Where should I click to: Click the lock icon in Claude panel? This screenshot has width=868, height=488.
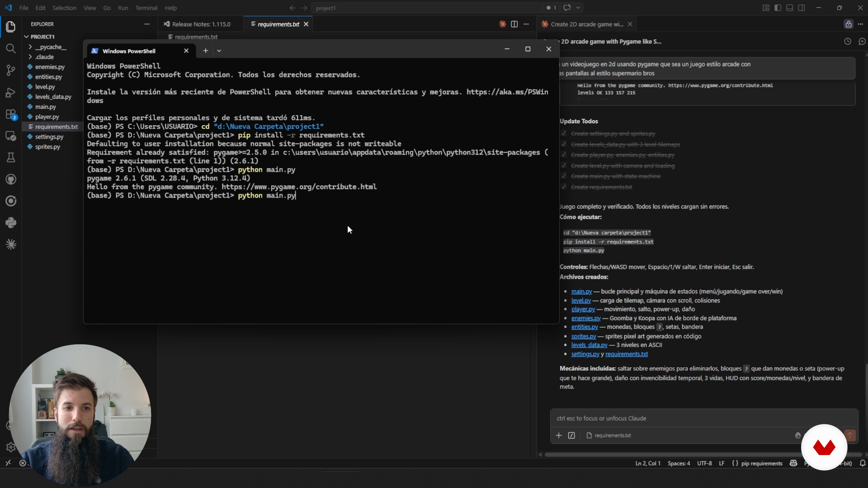[849, 24]
